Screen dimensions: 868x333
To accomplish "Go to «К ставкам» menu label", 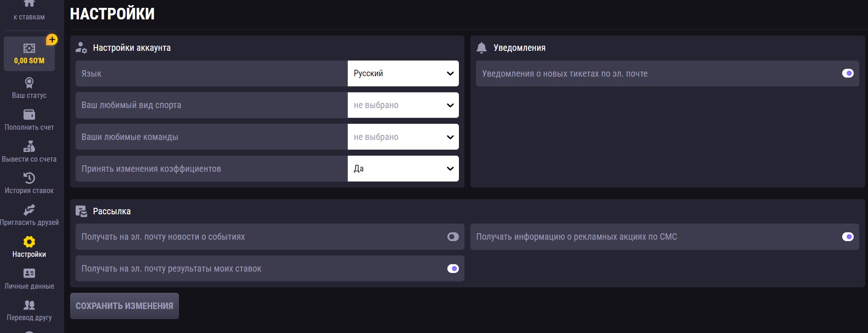I will pos(29,17).
